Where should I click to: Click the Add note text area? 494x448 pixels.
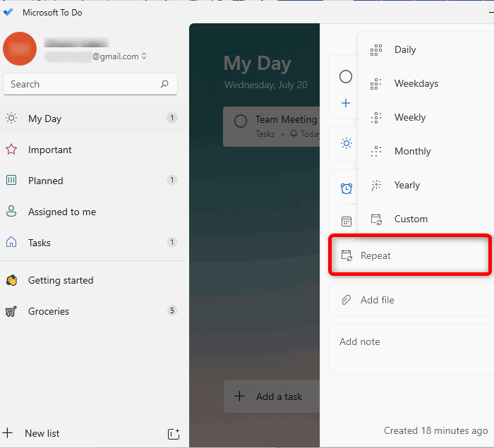pyautogui.click(x=411, y=349)
